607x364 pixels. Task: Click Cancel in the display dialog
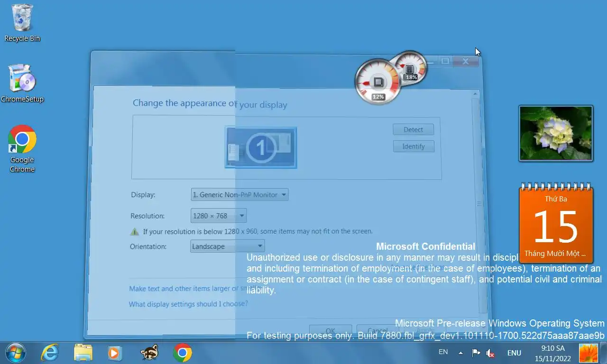click(377, 330)
